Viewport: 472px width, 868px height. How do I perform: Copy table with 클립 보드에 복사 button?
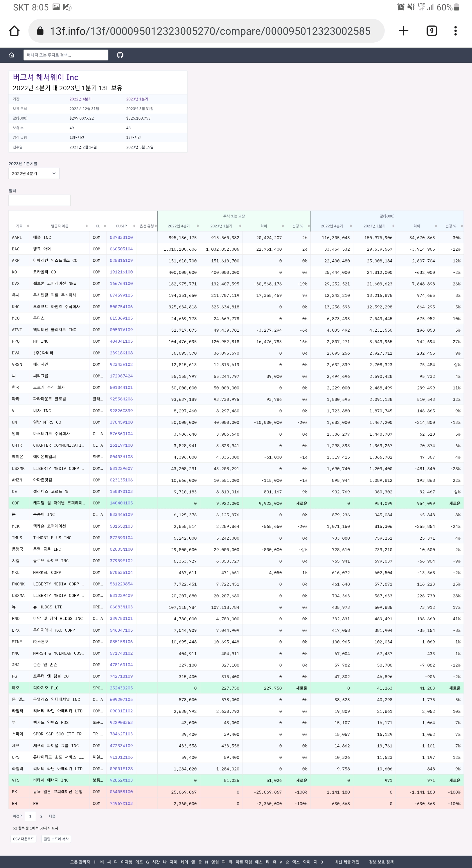(56, 839)
